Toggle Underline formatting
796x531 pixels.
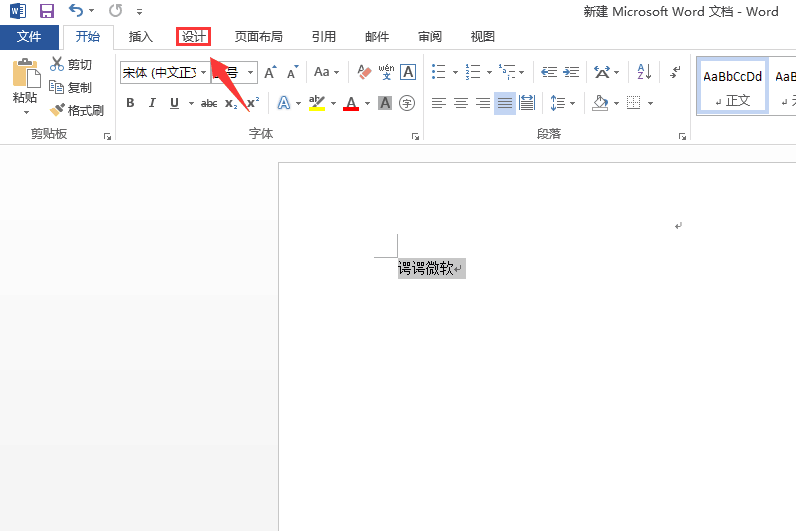(174, 103)
